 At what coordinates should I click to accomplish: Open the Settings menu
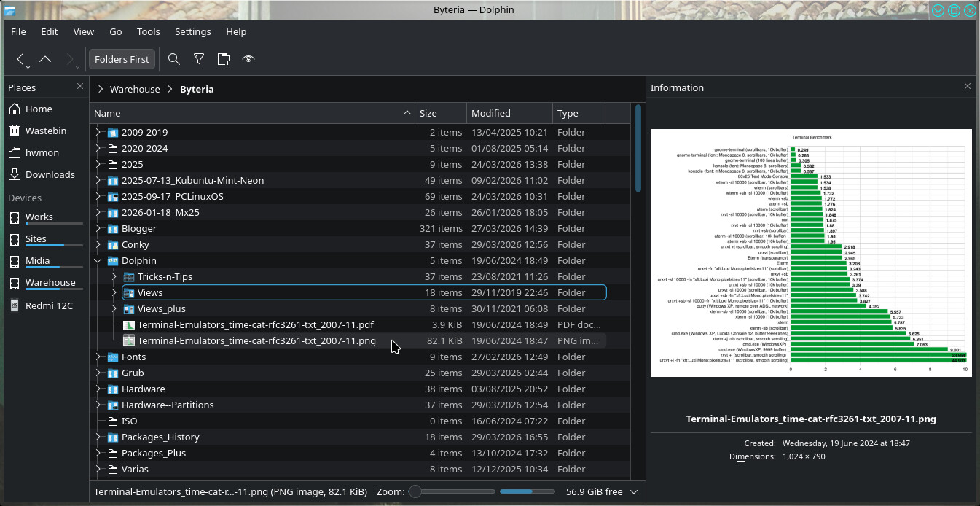(192, 31)
